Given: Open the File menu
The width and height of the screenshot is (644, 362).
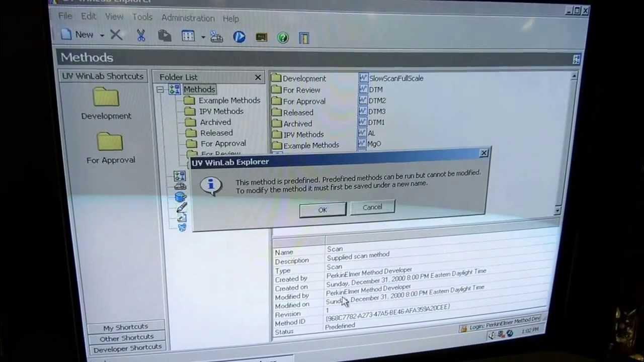Looking at the screenshot, I should tap(65, 16).
